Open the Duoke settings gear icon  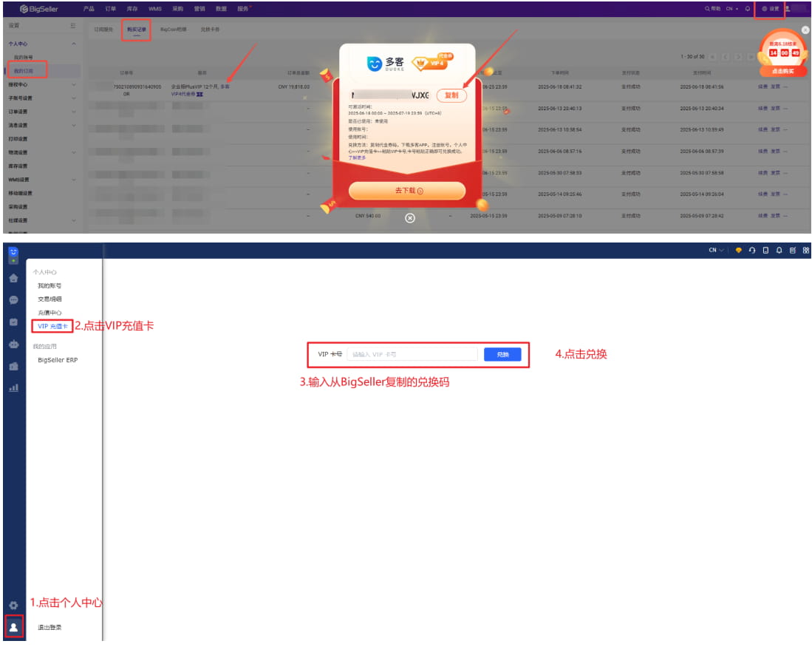click(x=13, y=606)
